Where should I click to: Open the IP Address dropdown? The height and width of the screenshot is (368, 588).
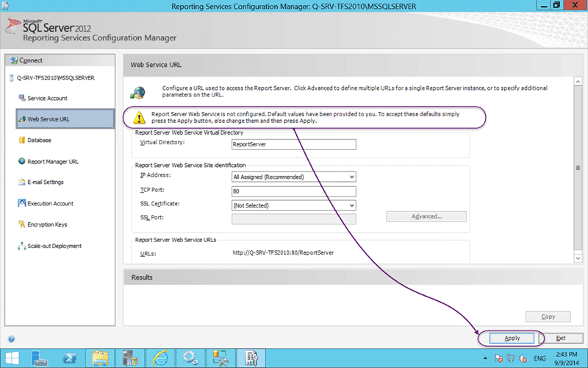coord(293,177)
